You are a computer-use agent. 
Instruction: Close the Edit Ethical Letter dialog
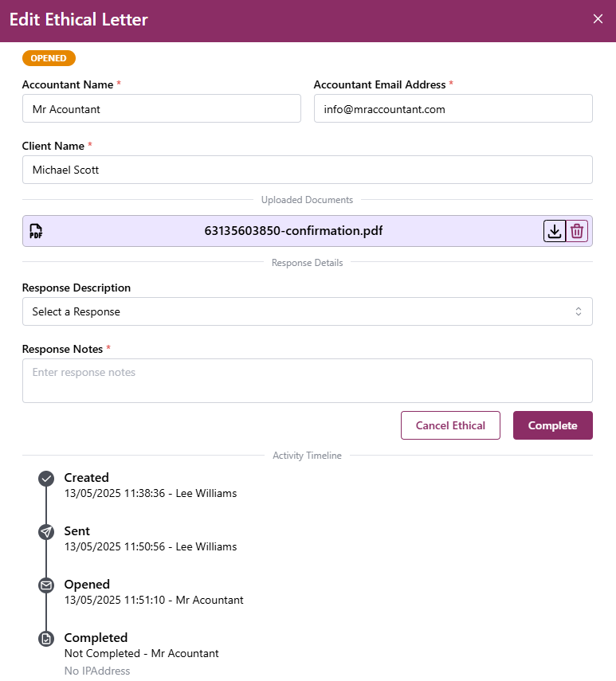[x=598, y=19]
